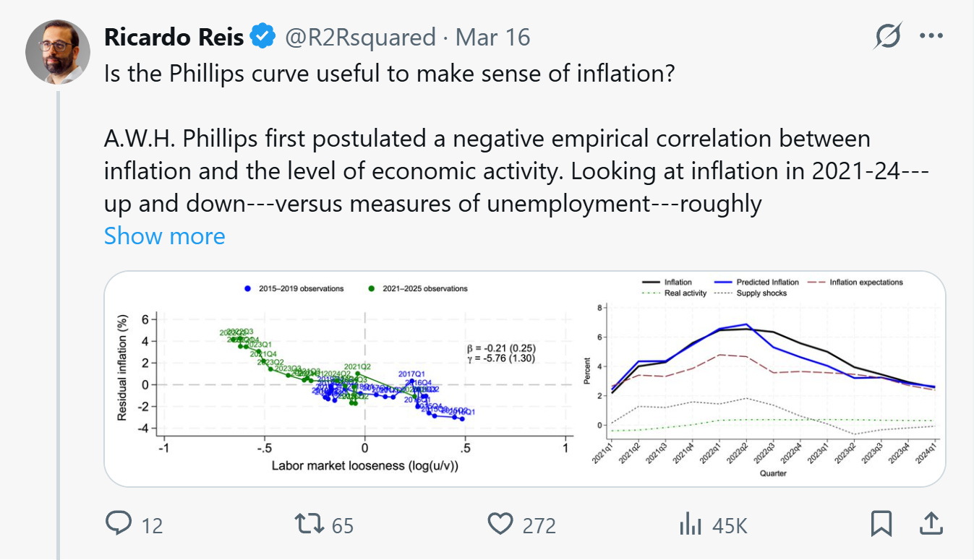
Task: Click the tweet's first line of text
Action: coord(389,73)
